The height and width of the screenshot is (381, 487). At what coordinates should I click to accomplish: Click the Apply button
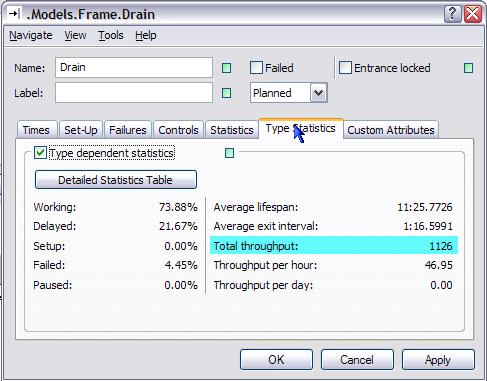coord(438,360)
